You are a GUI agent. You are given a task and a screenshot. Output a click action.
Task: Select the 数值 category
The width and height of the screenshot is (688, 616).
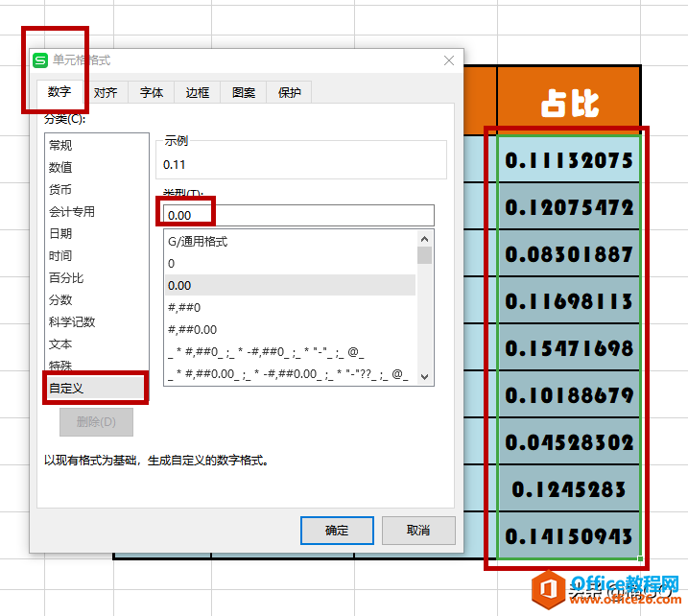pos(97,167)
